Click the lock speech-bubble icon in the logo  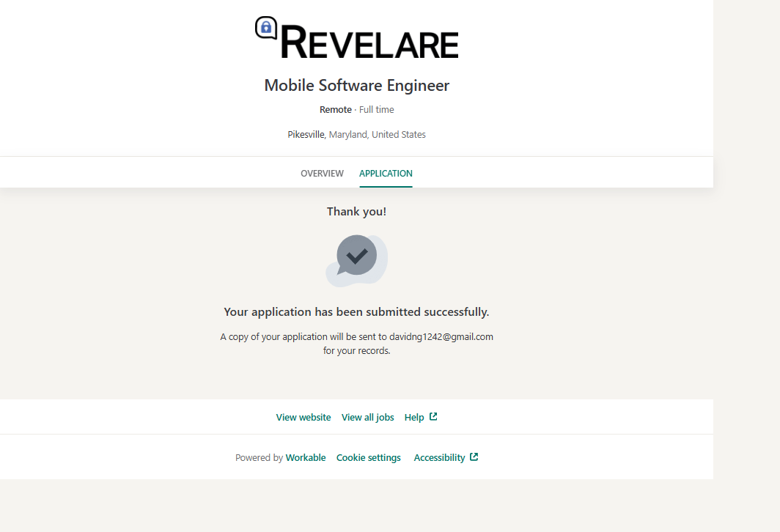266,28
